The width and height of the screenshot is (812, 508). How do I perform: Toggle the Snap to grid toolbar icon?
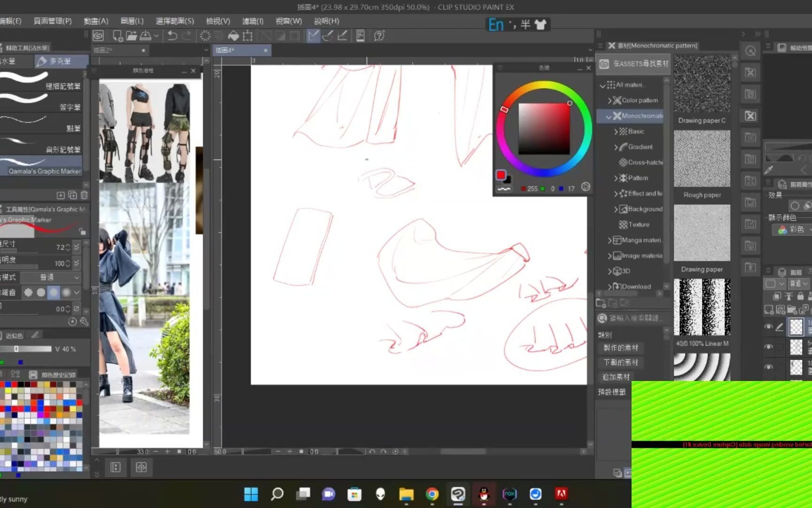coord(343,36)
